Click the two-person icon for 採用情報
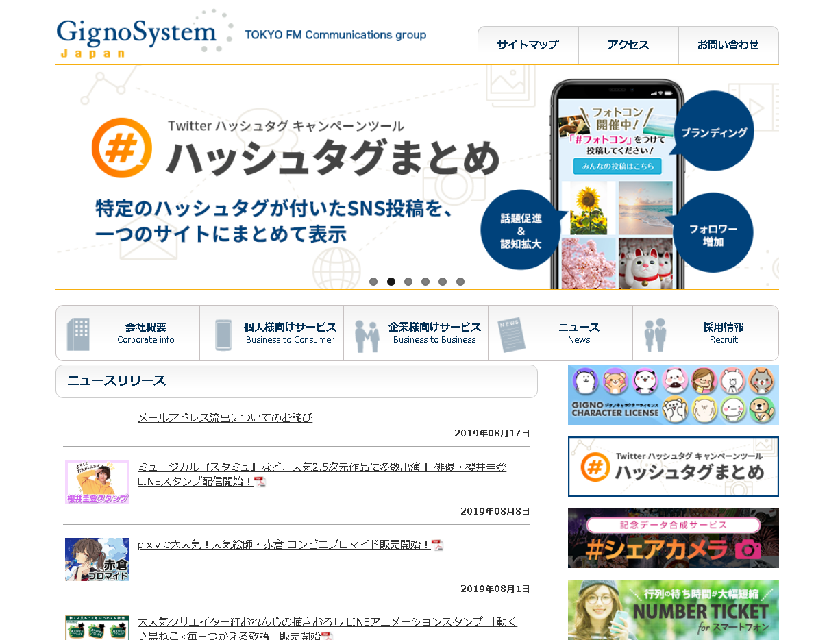The height and width of the screenshot is (640, 840). pos(655,334)
